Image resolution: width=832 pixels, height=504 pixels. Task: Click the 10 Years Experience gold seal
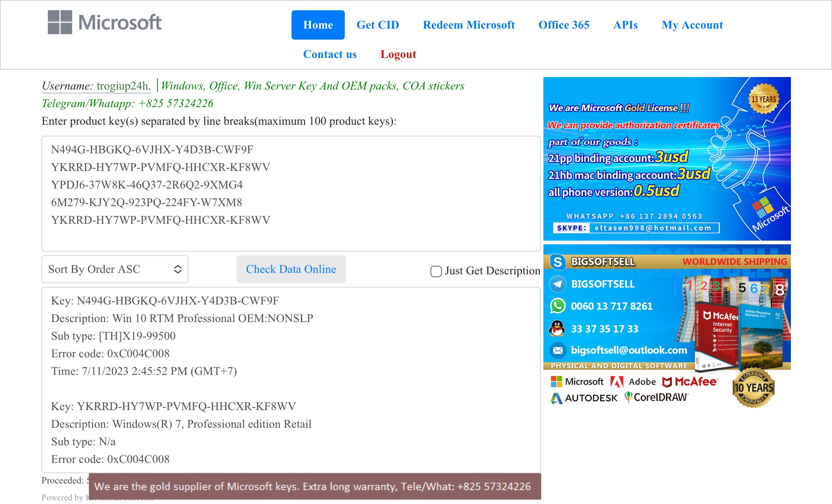tap(753, 388)
